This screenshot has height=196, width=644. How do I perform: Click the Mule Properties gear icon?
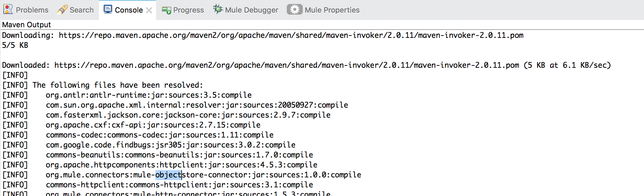(x=294, y=9)
